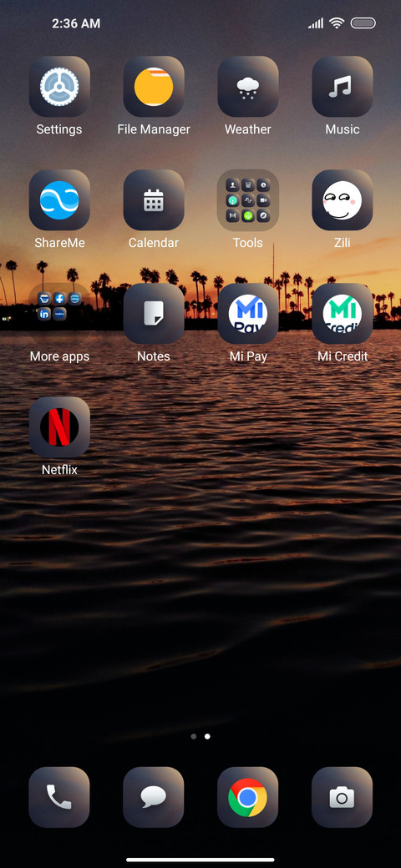This screenshot has width=401, height=868.
Task: Open the Settings app
Action: pyautogui.click(x=59, y=86)
